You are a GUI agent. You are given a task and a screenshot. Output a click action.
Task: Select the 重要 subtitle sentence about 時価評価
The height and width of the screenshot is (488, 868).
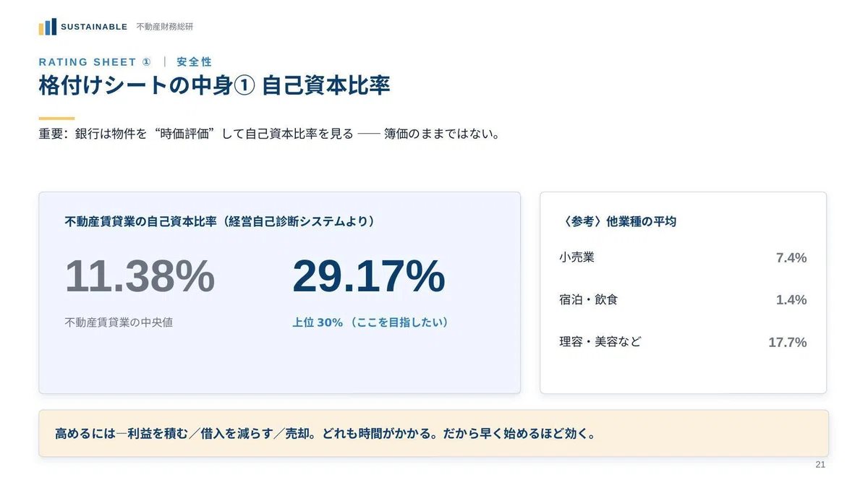click(269, 134)
